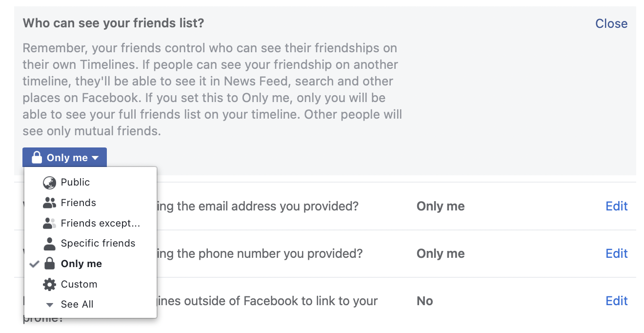Edit the search engines linking setting
Viewport: 644px width, 333px height.
pyautogui.click(x=617, y=301)
